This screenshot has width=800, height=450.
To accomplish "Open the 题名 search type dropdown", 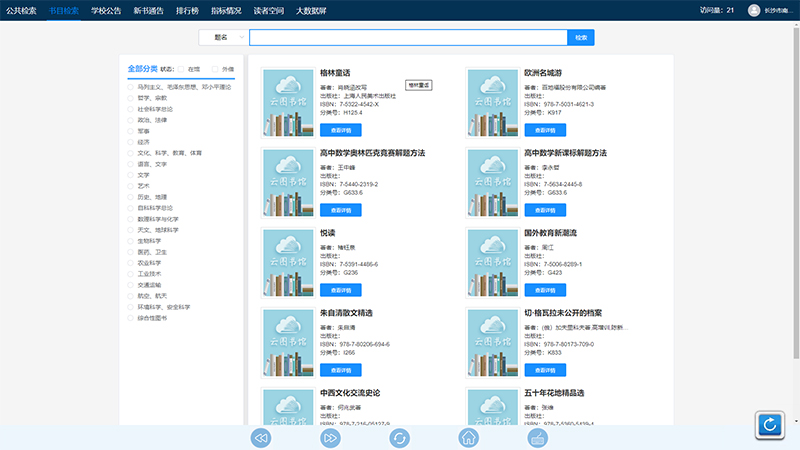I will (222, 37).
